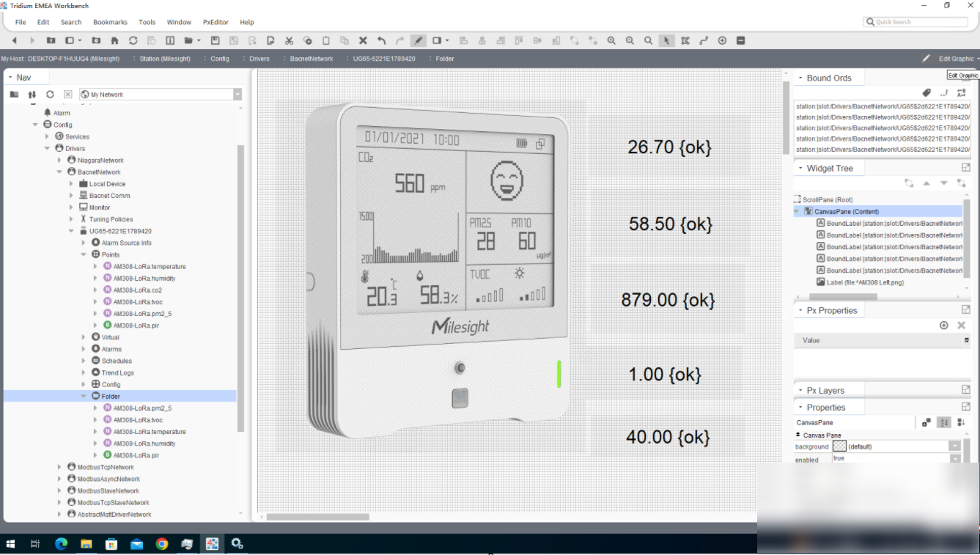Open My Network dropdown in Nav
This screenshot has height=555, width=980.
pyautogui.click(x=237, y=95)
